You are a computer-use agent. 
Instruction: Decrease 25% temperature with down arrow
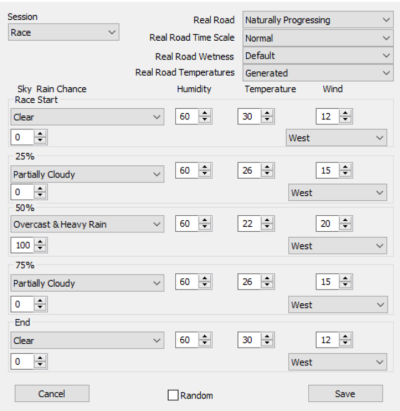267,174
